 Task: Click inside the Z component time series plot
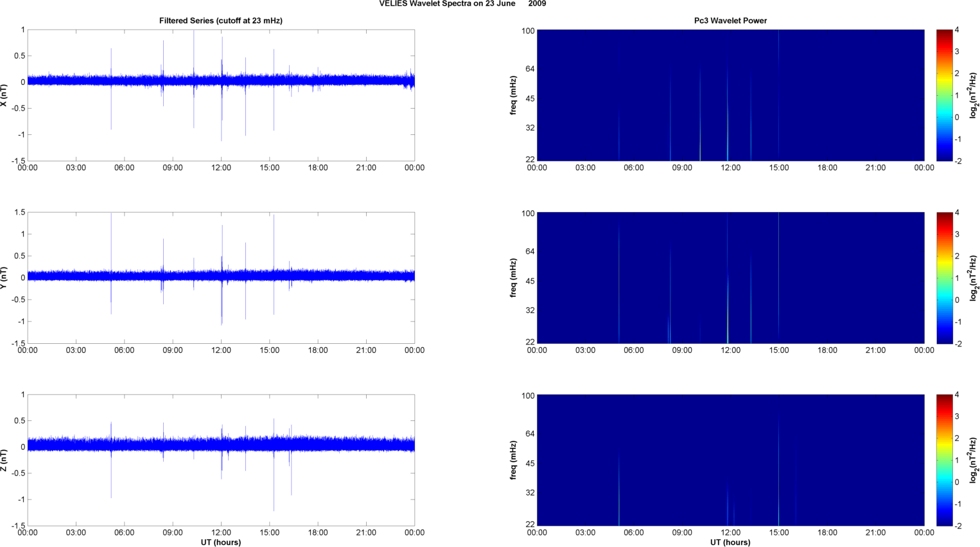click(x=221, y=460)
